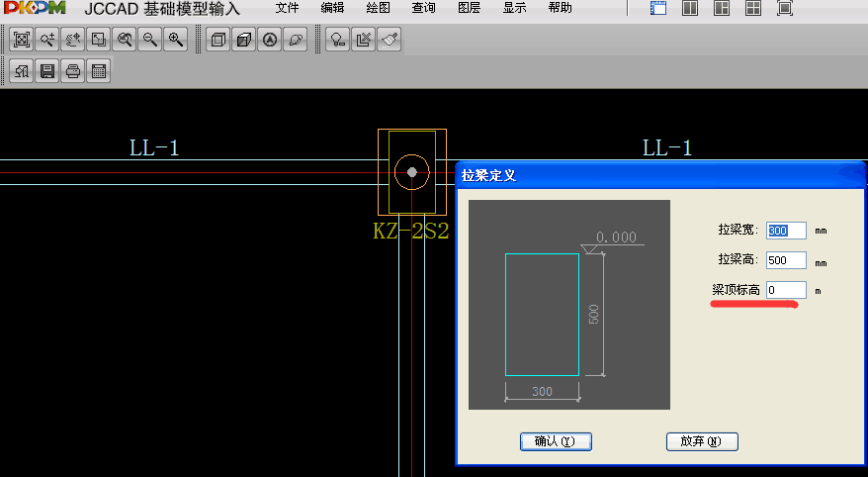Click the brush cleanup icon

(390, 40)
